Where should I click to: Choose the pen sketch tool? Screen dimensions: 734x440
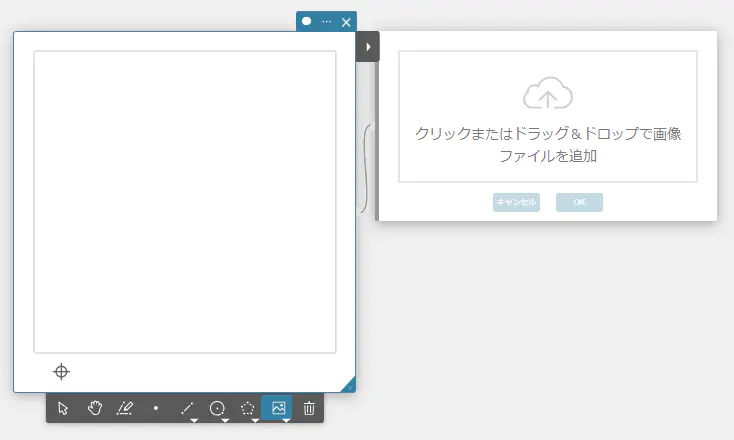click(125, 408)
